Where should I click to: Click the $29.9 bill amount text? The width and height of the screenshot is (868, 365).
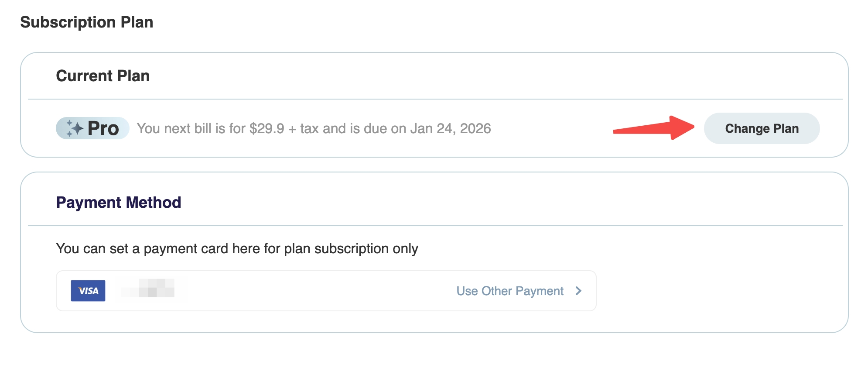pyautogui.click(x=267, y=128)
